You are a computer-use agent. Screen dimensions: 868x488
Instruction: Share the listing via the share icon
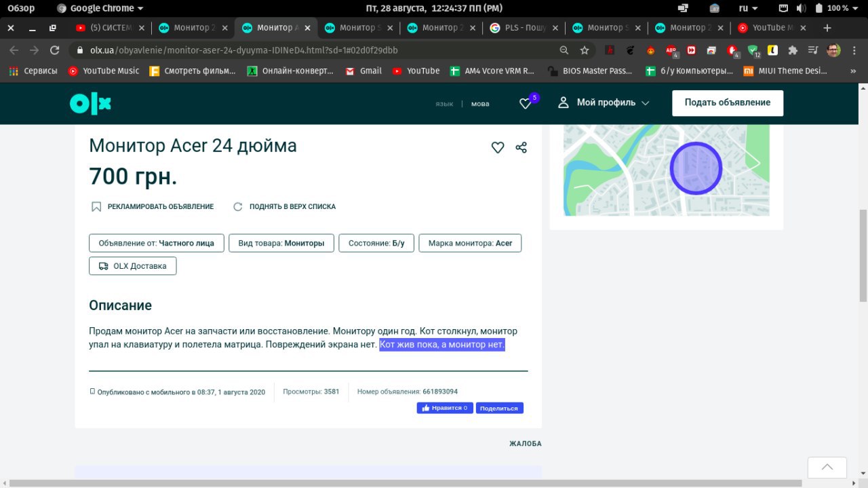coord(521,147)
